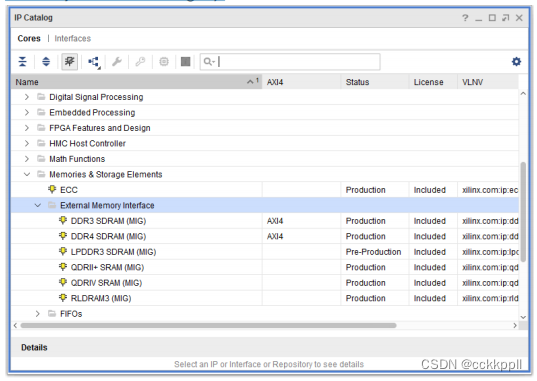Click the Expand All toolbar icon
Image resolution: width=537 pixels, height=381 pixels.
[x=46, y=62]
